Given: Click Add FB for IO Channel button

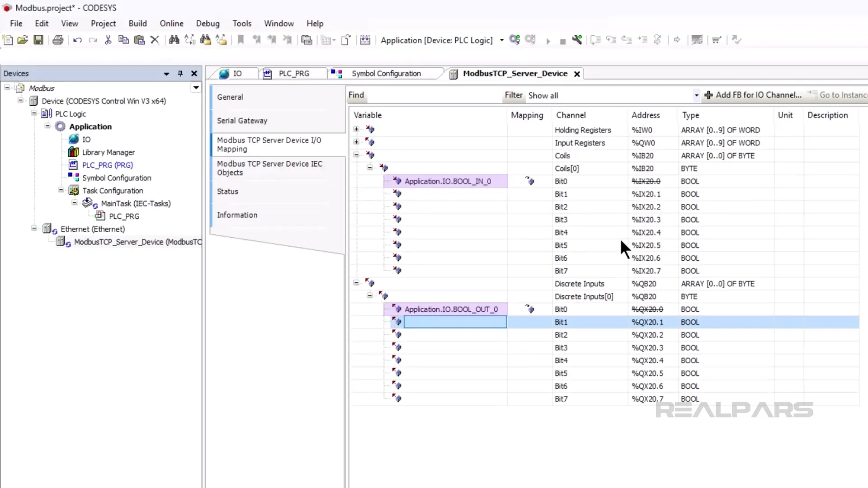Looking at the screenshot, I should [753, 95].
